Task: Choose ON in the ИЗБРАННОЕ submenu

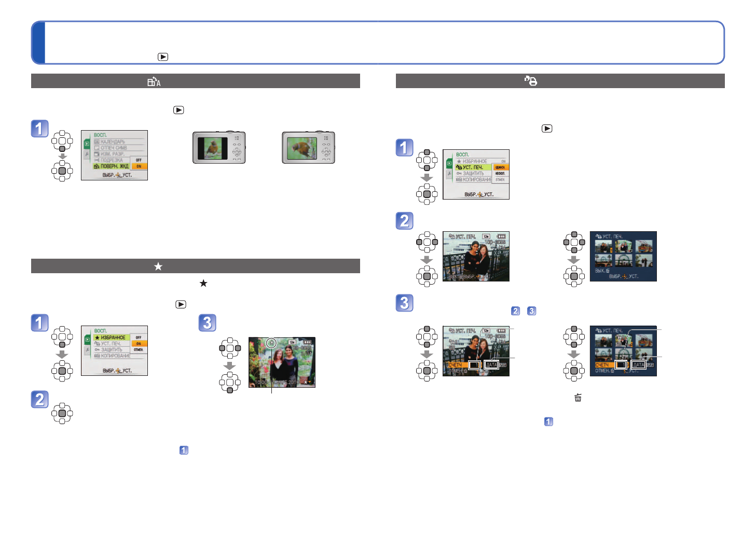Action: coord(139,344)
